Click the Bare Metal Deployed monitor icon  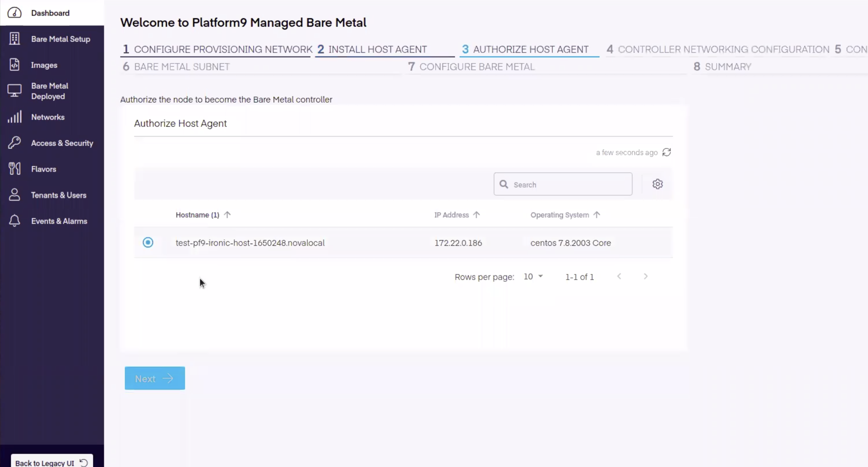coord(15,91)
